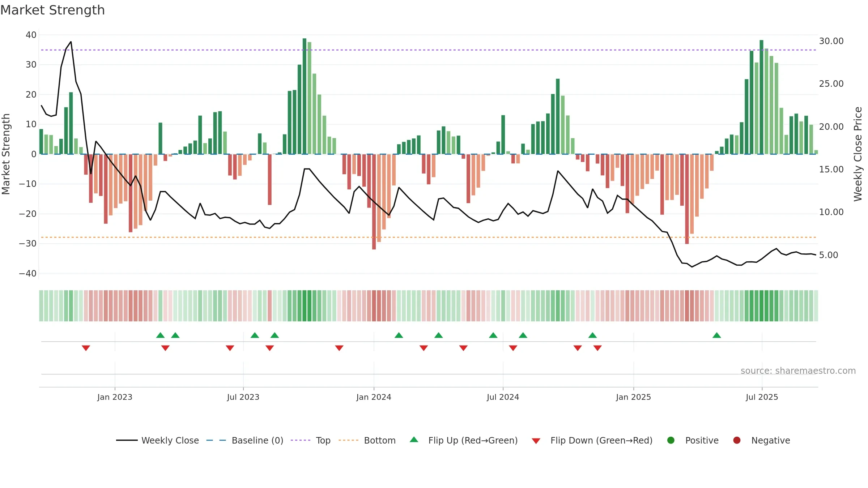Click the Negative legend label
Screen dimensions: 868x488
(771, 440)
